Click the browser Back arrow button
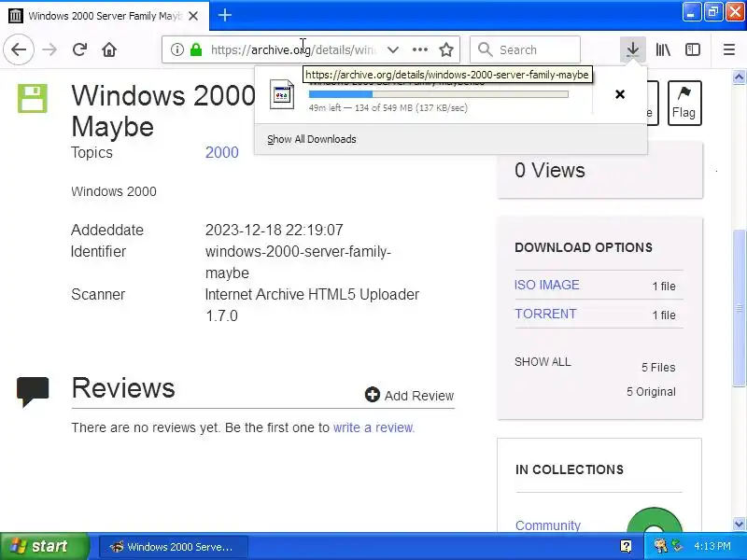 [x=19, y=49]
